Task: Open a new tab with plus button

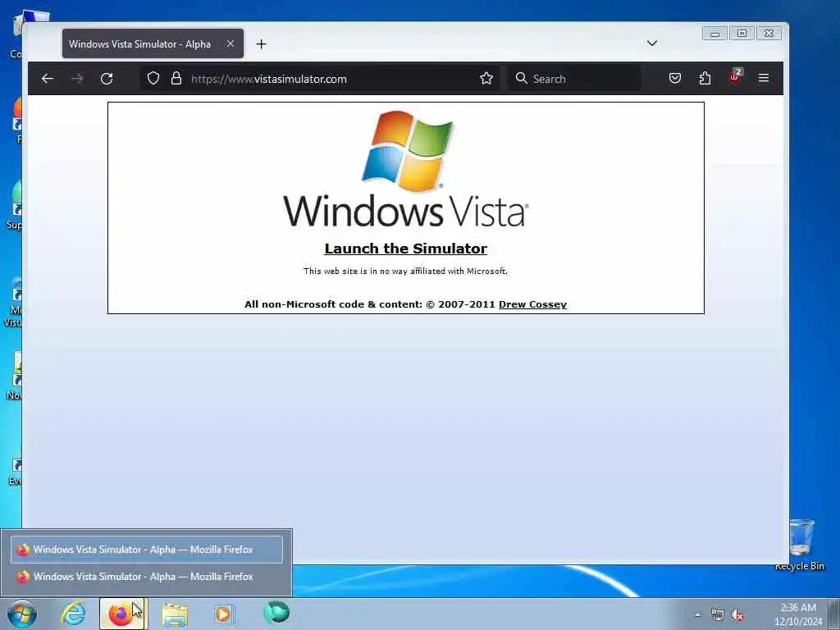Action: click(x=262, y=44)
